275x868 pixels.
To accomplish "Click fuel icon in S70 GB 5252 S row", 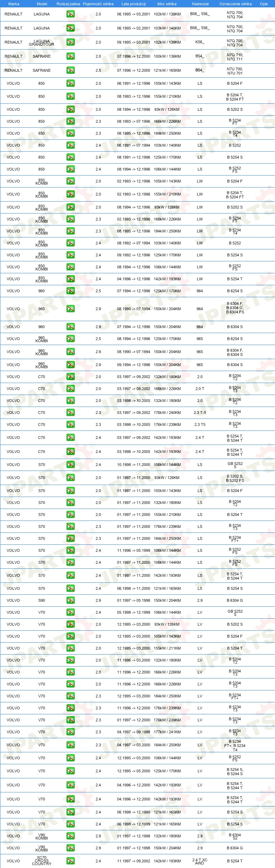I will 71,465.
